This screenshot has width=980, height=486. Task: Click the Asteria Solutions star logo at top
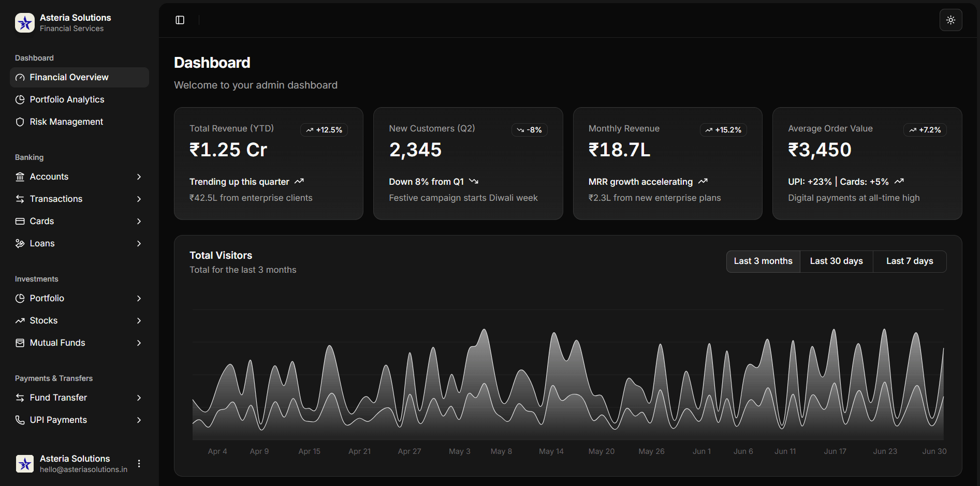pos(25,23)
